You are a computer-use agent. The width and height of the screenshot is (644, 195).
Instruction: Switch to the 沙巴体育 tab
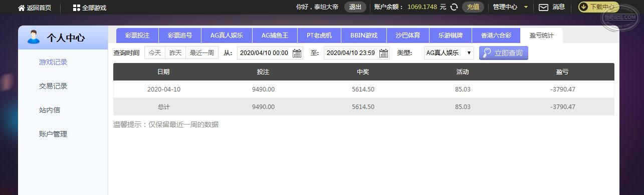(x=408, y=35)
